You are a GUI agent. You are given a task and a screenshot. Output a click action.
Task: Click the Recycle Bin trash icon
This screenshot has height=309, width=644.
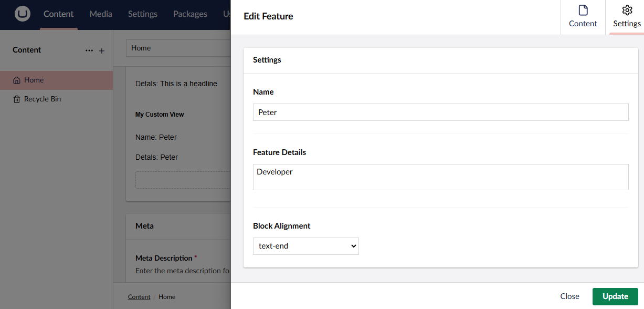coord(17,99)
